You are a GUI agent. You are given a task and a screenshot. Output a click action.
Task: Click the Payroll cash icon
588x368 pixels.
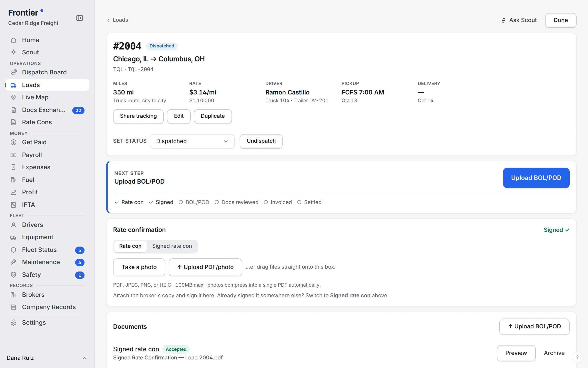[13, 155]
